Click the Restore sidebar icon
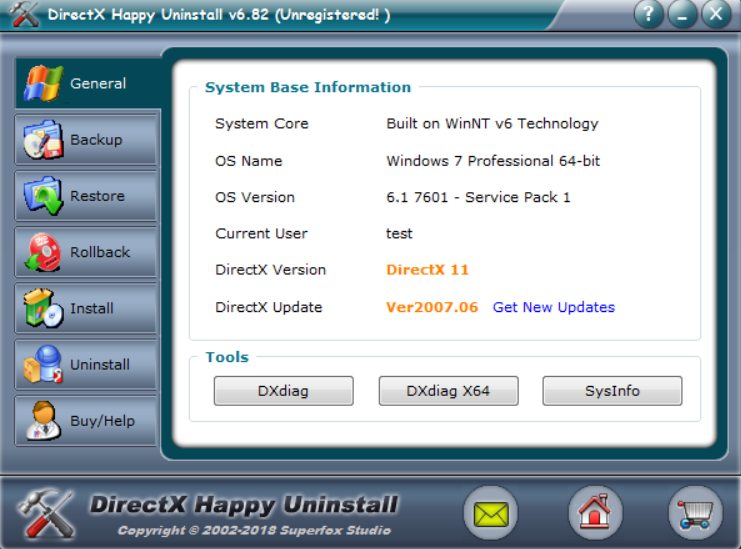741x549 pixels. click(x=43, y=196)
